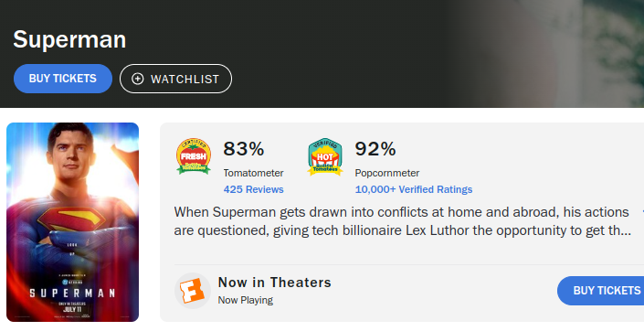Image resolution: width=644 pixels, height=331 pixels.
Task: Open the 10,000+ Verified Ratings link
Action: coord(414,189)
